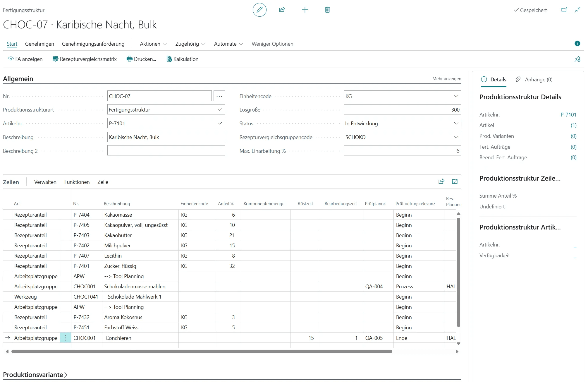Open Einheitencode dropdown
This screenshot has height=382, width=588.
click(x=456, y=96)
